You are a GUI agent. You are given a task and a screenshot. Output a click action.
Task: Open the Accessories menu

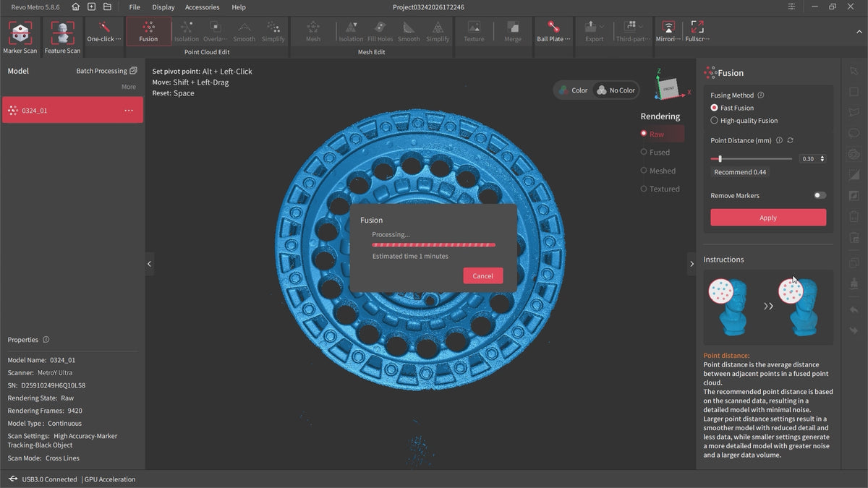coord(202,7)
